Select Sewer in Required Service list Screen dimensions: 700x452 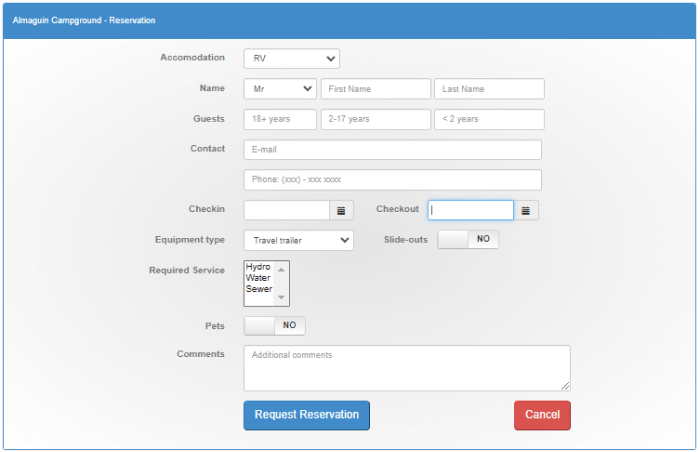(259, 289)
